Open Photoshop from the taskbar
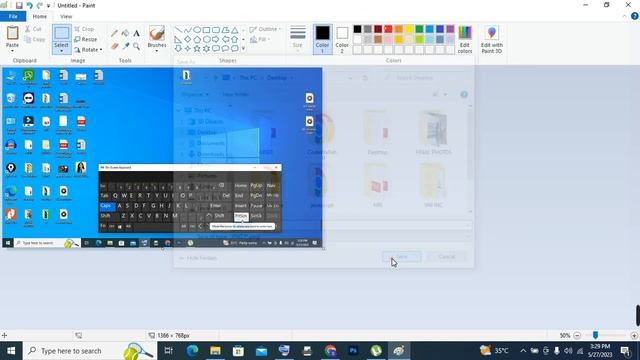 [353, 351]
